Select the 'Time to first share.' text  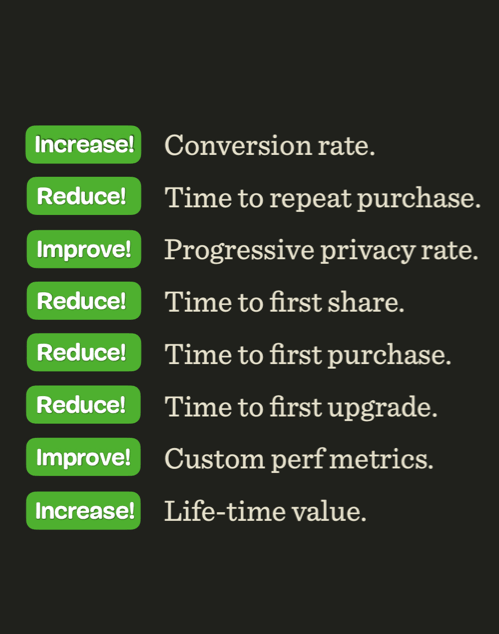pyautogui.click(x=284, y=302)
